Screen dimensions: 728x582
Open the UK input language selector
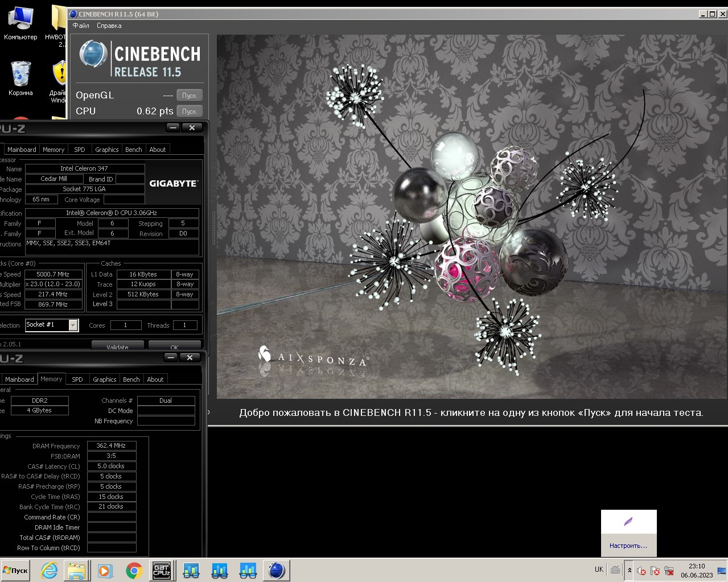(x=599, y=569)
